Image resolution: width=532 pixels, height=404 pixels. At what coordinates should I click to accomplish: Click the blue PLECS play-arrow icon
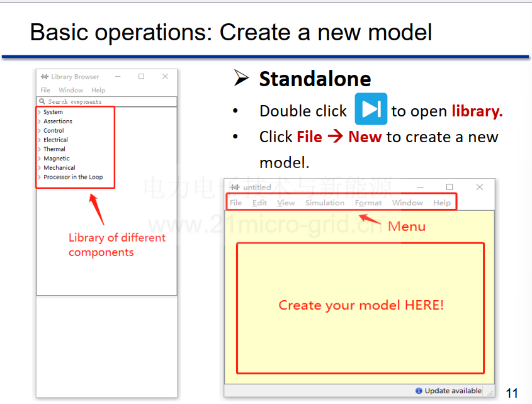click(x=371, y=109)
